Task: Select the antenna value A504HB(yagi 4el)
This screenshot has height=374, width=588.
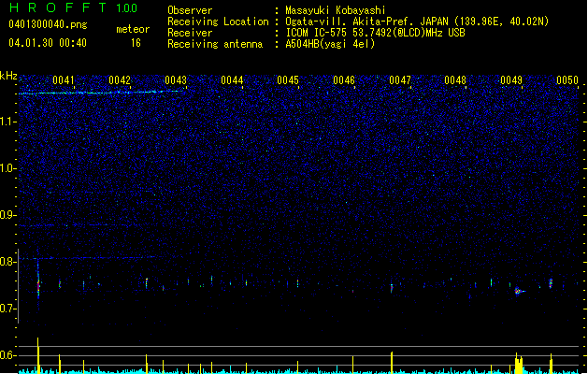Action: [x=330, y=44]
